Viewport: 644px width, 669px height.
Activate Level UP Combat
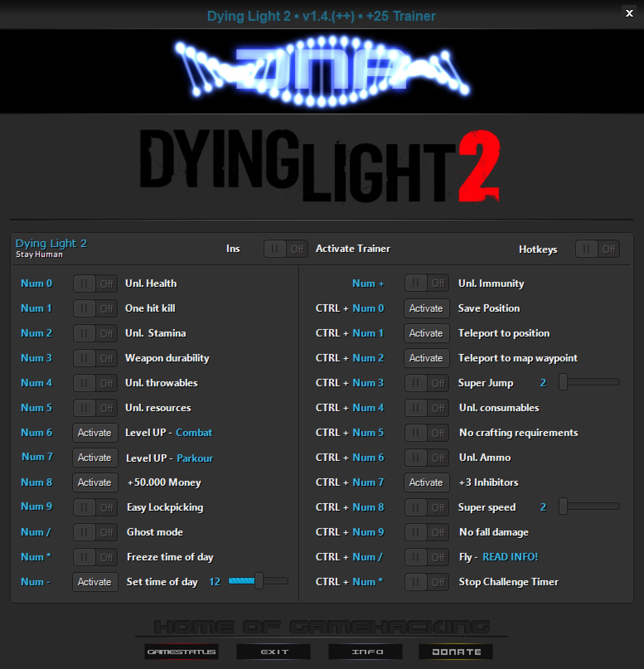(95, 433)
